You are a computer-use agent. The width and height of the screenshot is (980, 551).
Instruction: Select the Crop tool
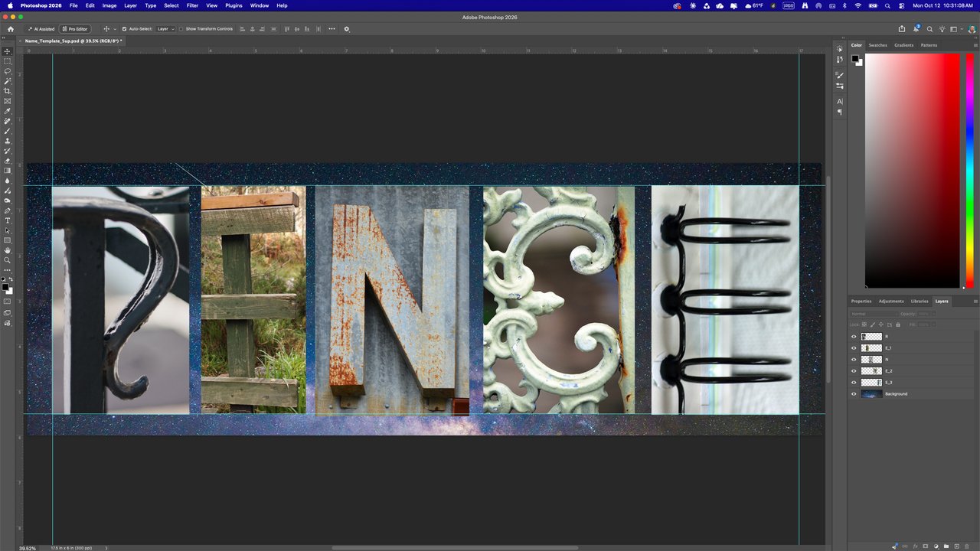(8, 91)
